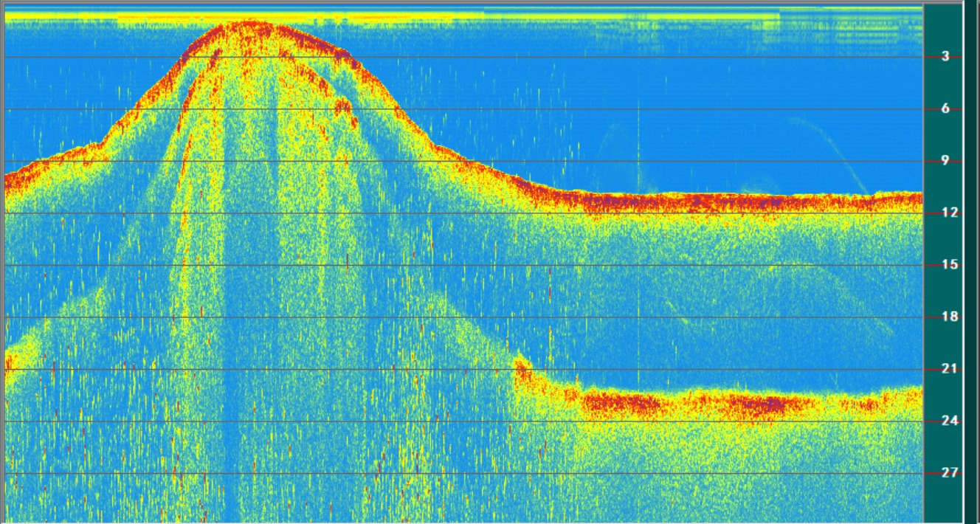Click the dark green strip at far right edge
This screenshot has width=980, height=524.
click(972, 262)
